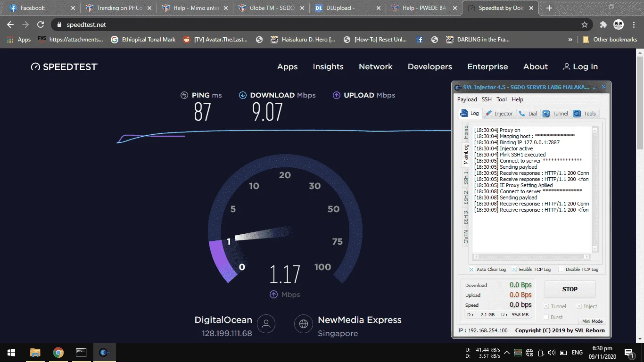644x362 pixels.
Task: Switch to the Tools tab
Action: click(585, 114)
